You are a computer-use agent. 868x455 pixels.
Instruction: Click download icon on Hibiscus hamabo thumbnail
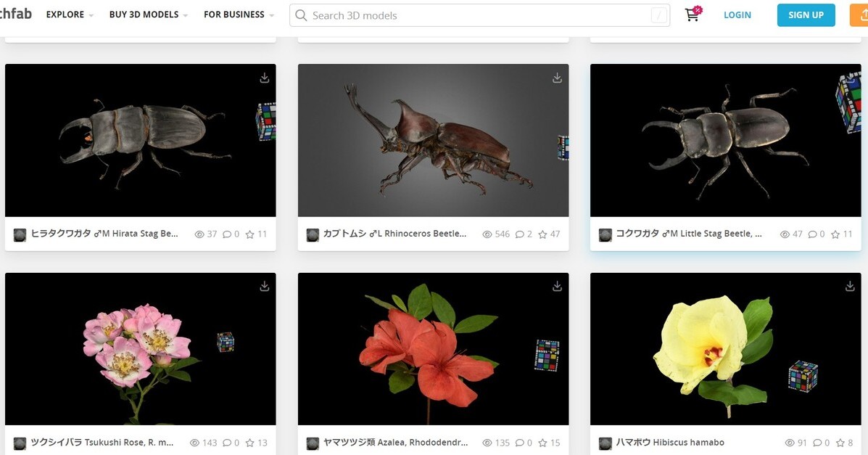click(x=850, y=287)
